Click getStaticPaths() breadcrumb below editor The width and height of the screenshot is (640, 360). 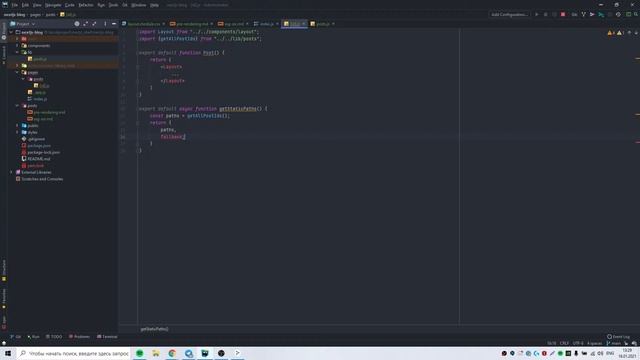coord(154,329)
